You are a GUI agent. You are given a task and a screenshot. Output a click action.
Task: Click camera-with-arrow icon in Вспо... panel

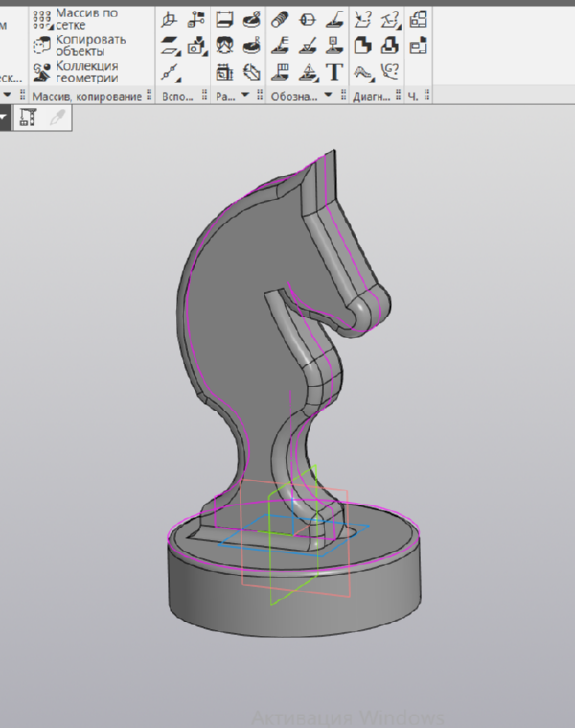[x=197, y=46]
